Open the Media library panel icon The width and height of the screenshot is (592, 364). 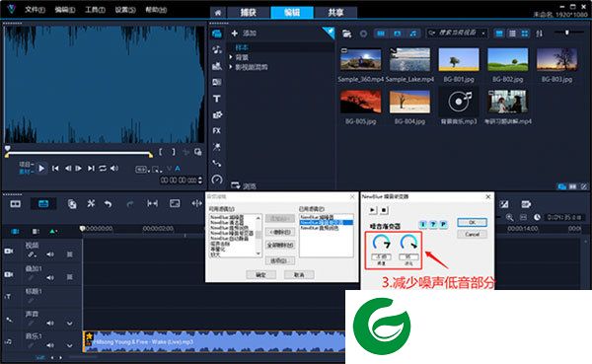click(x=217, y=34)
